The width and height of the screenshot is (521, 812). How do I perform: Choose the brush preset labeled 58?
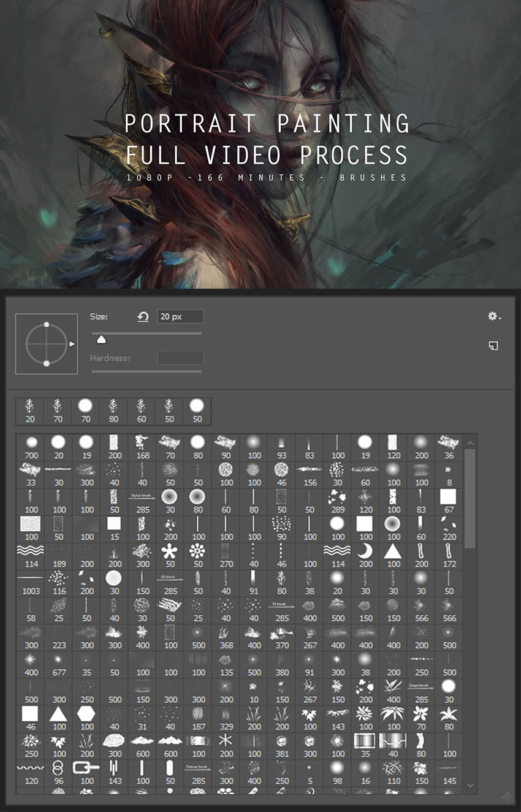click(x=31, y=610)
